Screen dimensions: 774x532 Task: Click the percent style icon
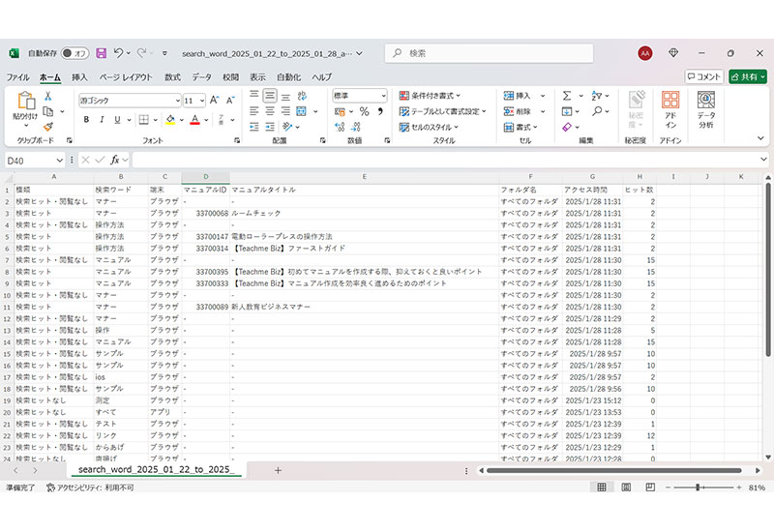point(364,112)
